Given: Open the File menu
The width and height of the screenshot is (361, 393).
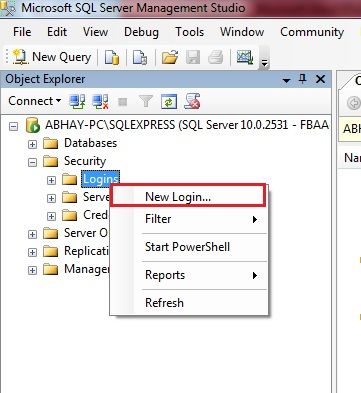Looking at the screenshot, I should (22, 32).
